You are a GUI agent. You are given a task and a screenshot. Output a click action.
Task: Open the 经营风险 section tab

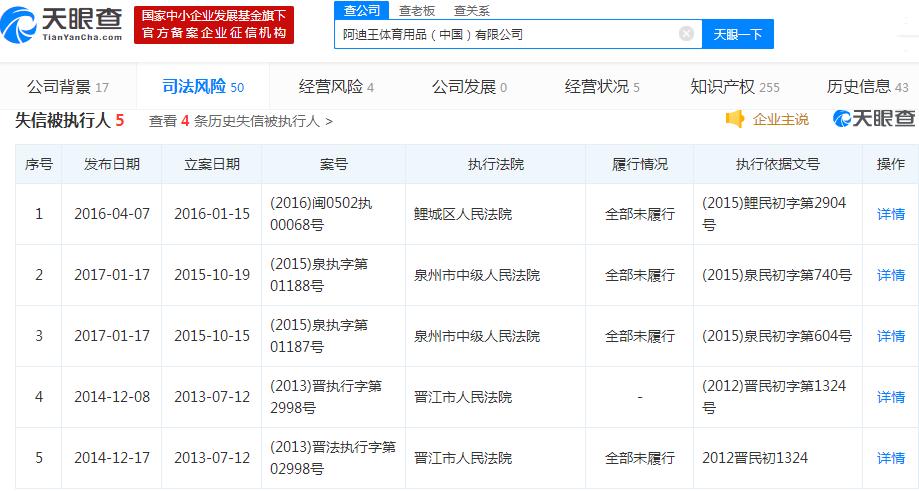(x=336, y=87)
